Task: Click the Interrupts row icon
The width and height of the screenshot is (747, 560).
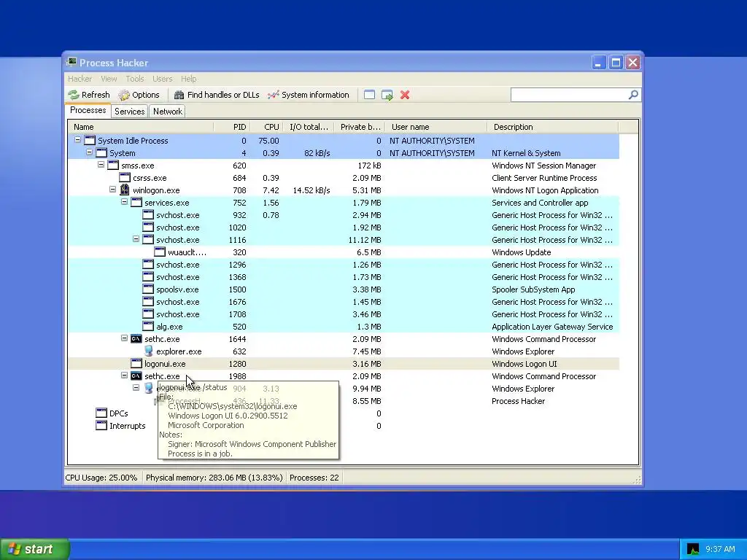Action: point(101,425)
